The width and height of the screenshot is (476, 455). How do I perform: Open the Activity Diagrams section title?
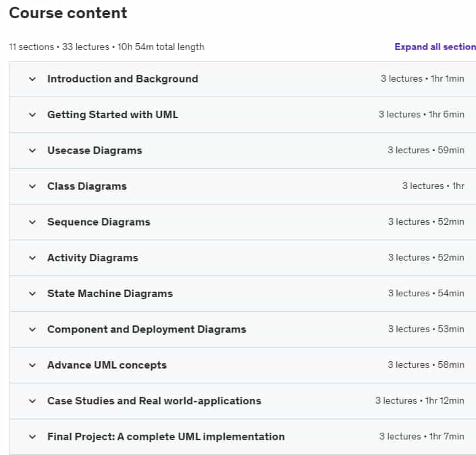click(x=92, y=258)
